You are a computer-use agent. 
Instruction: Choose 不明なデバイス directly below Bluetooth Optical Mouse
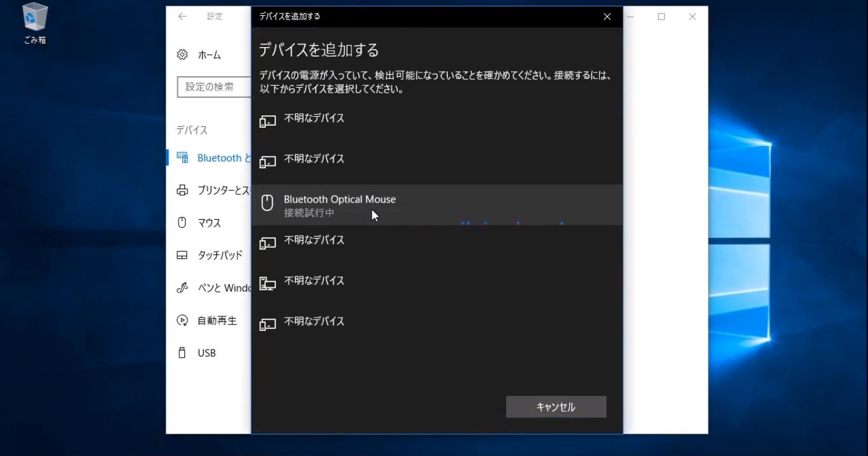(437, 246)
